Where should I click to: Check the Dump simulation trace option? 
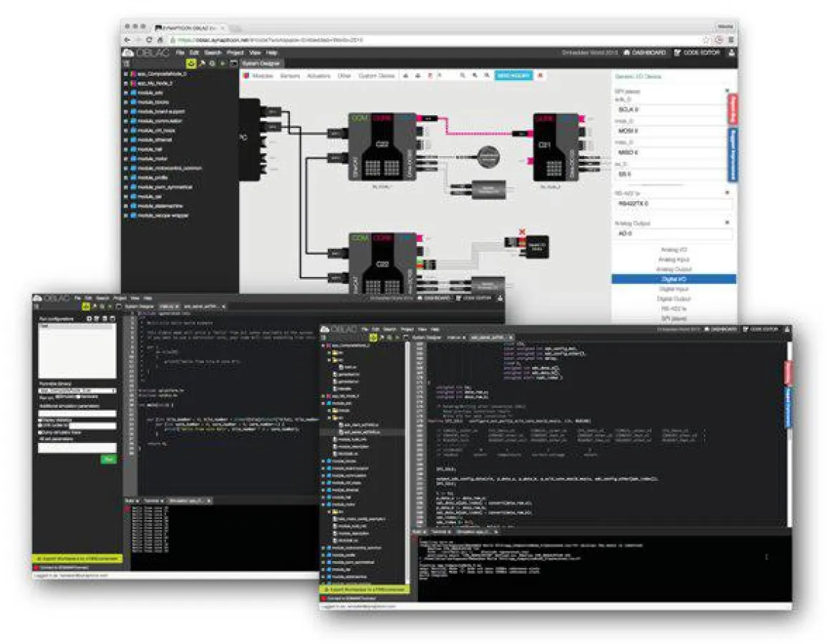pos(39,432)
